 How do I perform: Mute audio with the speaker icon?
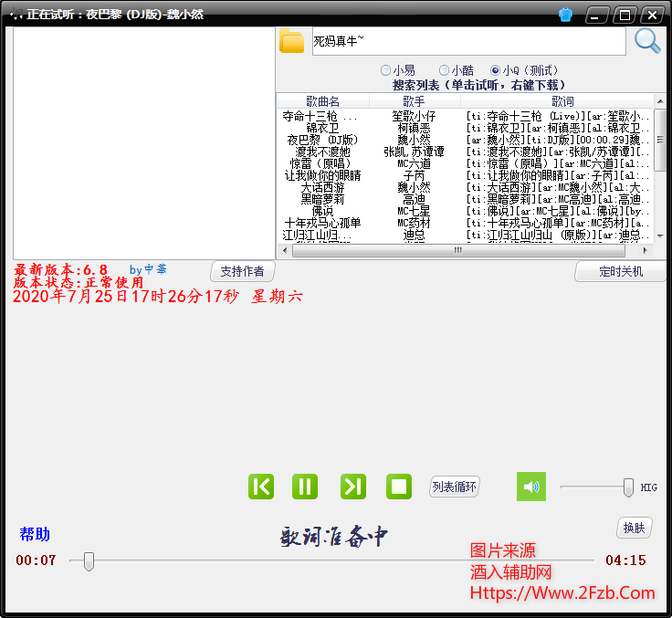(x=530, y=487)
